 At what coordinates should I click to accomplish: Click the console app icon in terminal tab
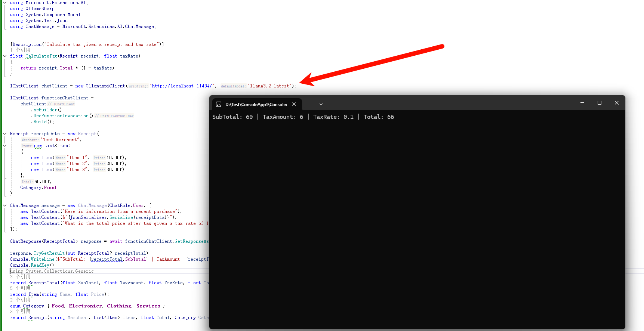(x=219, y=104)
